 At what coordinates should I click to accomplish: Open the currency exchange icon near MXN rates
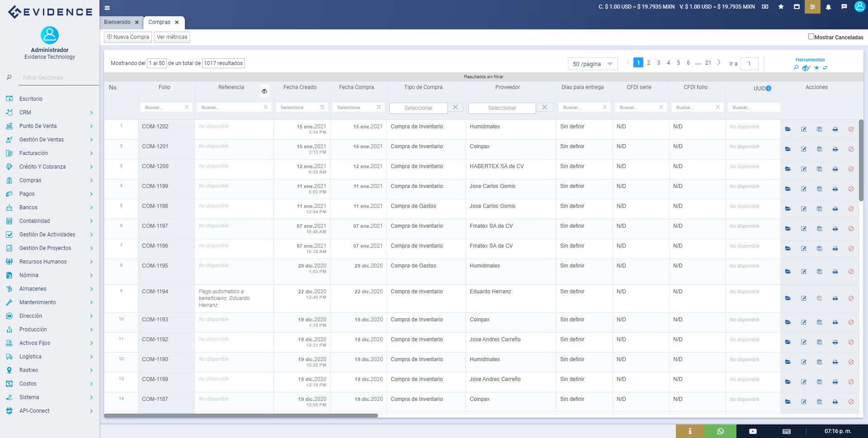(x=764, y=7)
